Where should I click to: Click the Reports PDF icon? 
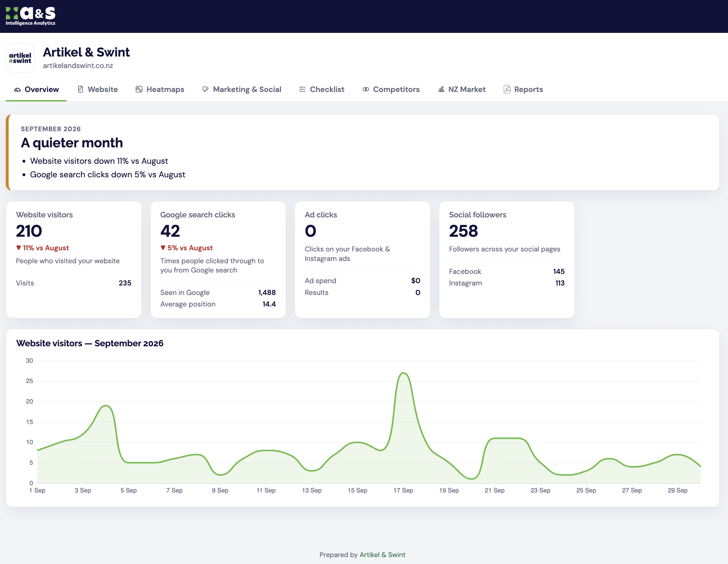[x=507, y=89]
